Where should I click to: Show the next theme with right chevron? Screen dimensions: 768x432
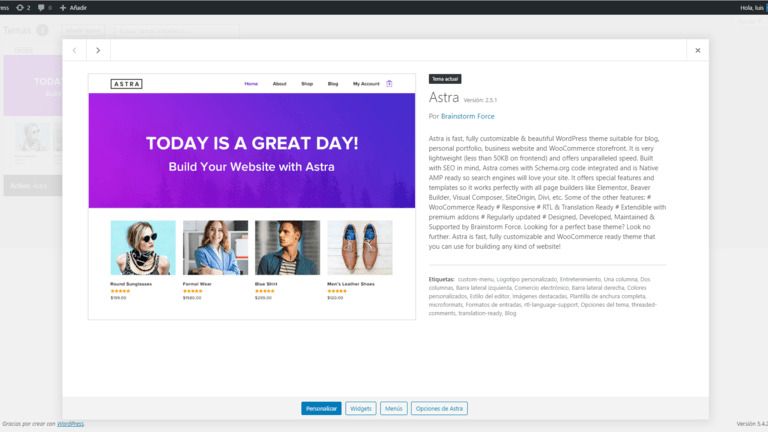98,50
